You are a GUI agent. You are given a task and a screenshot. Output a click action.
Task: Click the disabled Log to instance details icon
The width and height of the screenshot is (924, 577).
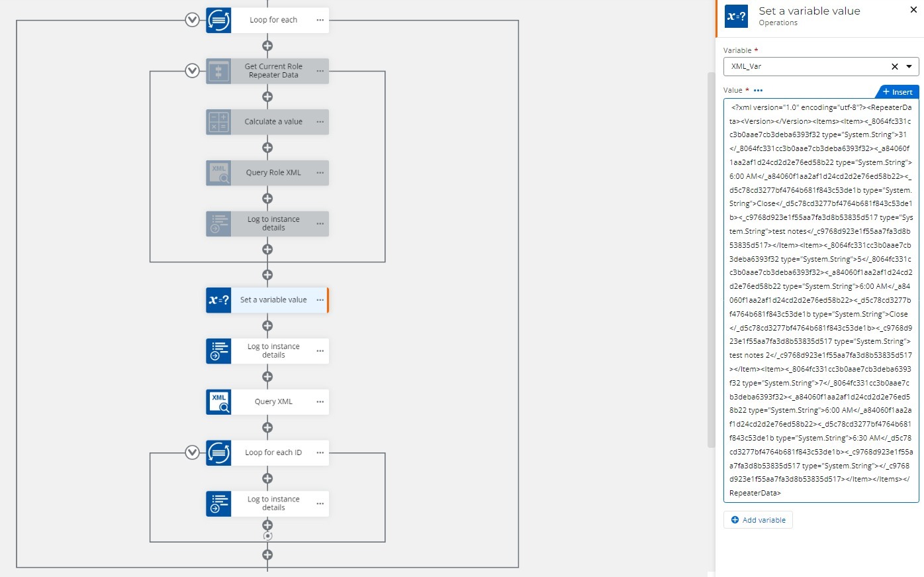[218, 224]
